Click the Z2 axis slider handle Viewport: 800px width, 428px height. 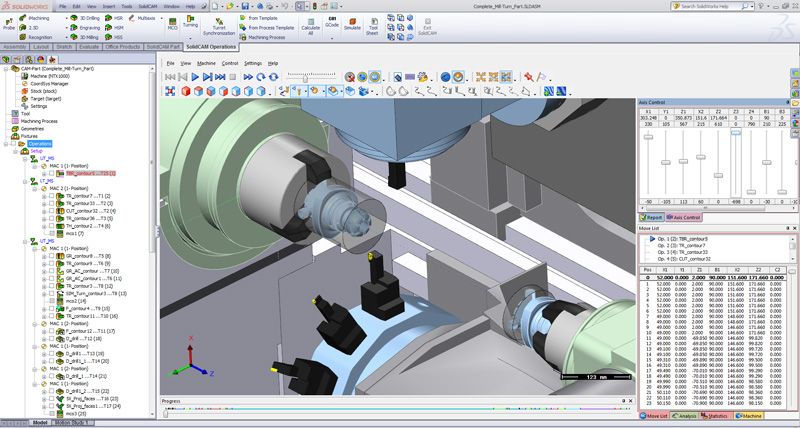(718, 175)
